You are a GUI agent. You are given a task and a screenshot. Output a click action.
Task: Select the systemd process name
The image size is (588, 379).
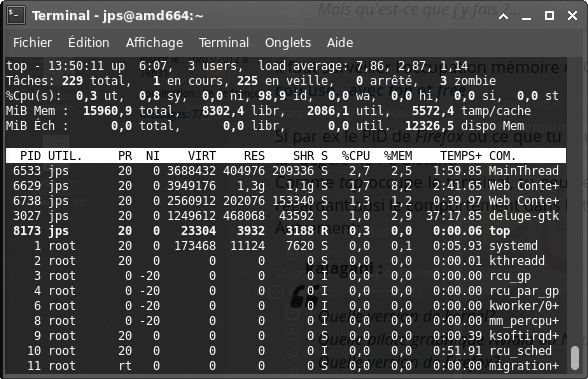tap(513, 246)
